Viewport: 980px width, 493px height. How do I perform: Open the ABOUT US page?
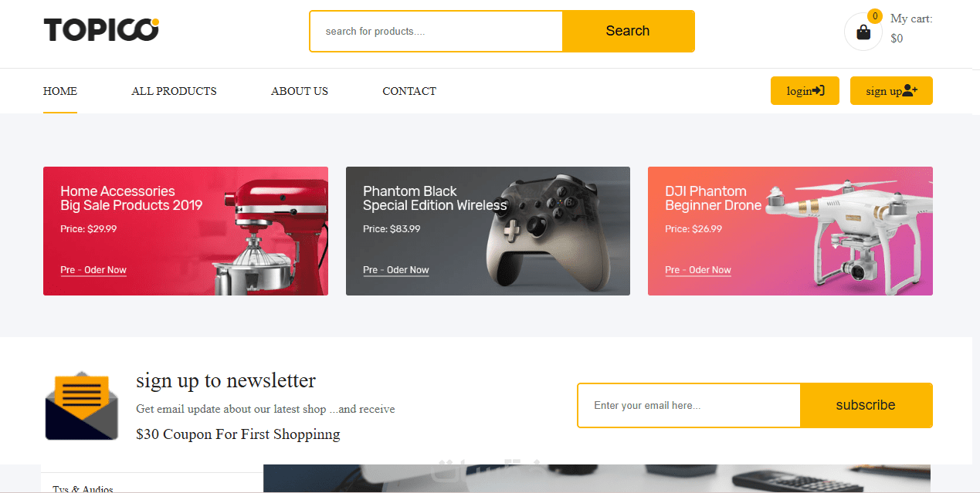coord(300,91)
